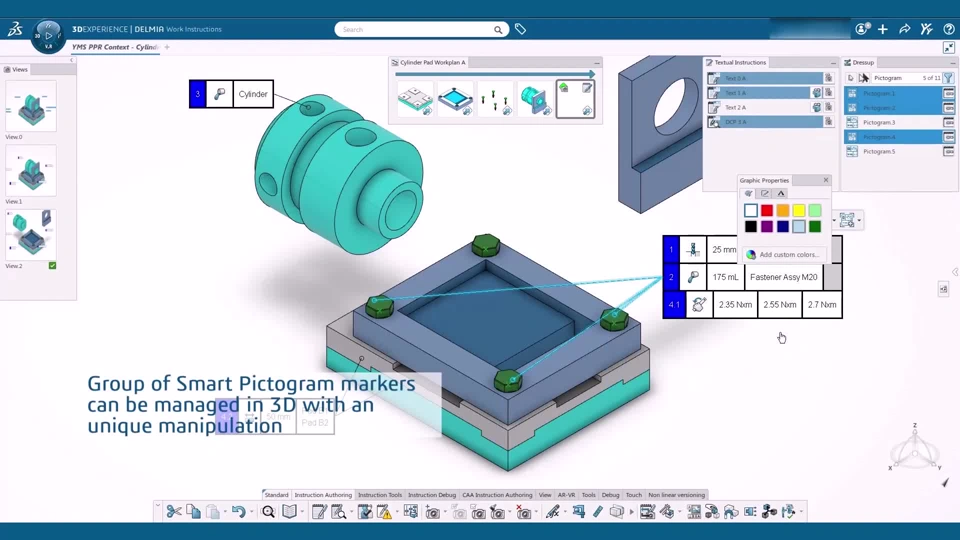Add a new tab next to YMS PPR Context
The height and width of the screenshot is (540, 960).
click(167, 47)
